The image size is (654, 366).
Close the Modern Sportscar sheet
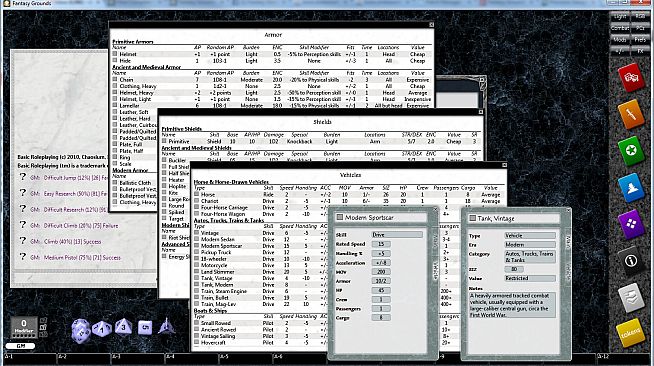(x=435, y=210)
